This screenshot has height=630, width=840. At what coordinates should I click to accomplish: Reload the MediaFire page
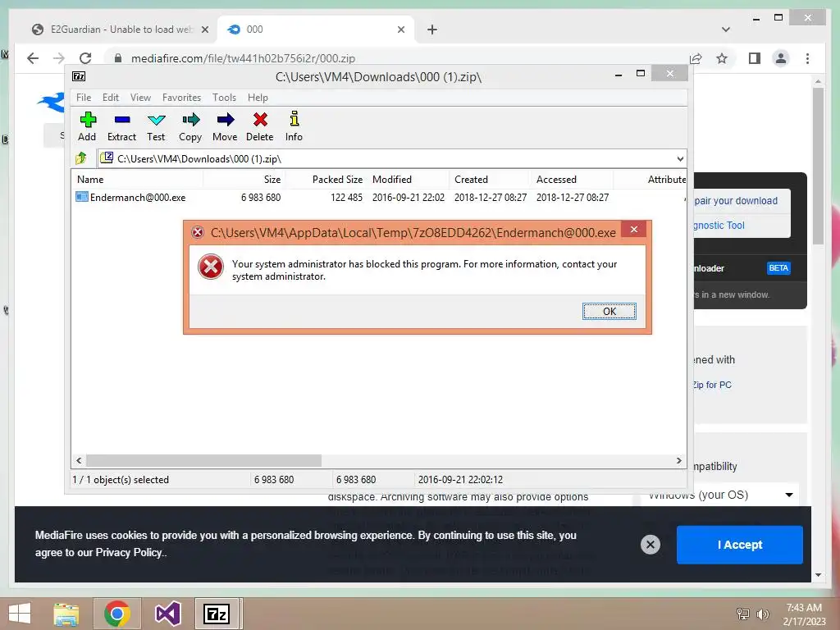[x=85, y=58]
